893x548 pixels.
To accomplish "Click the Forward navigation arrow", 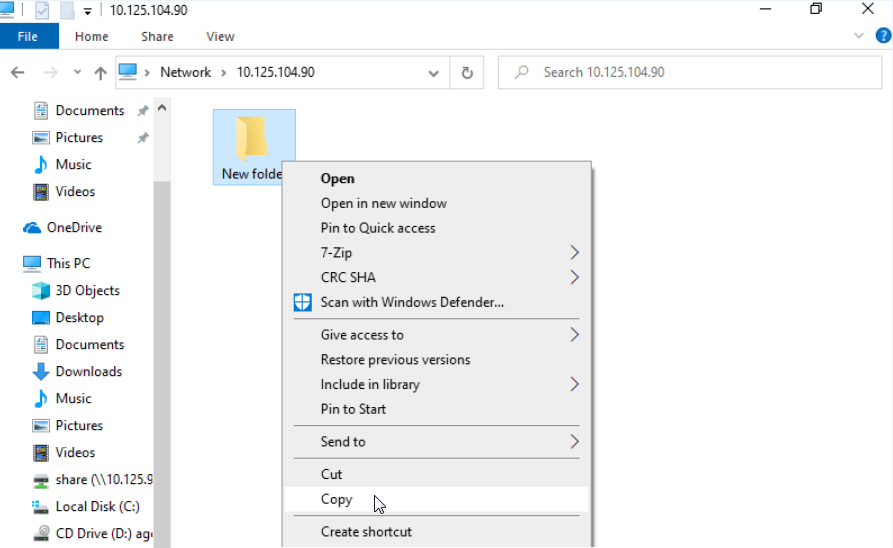I will click(x=51, y=72).
